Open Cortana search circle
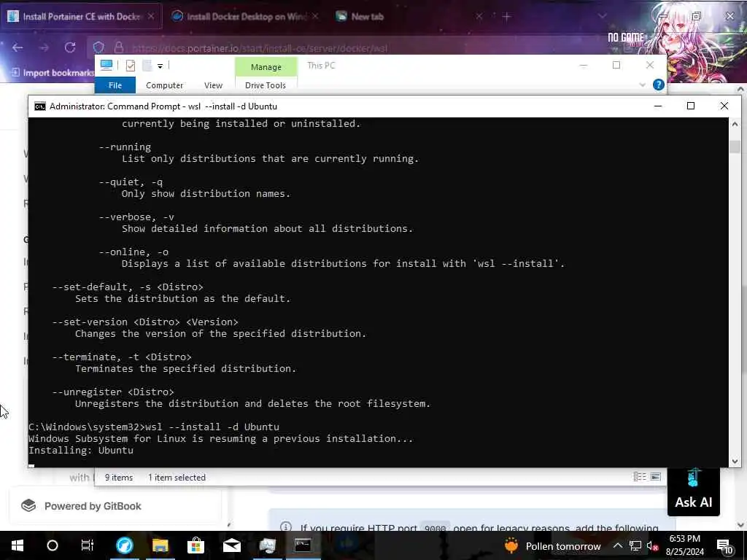 point(53,545)
